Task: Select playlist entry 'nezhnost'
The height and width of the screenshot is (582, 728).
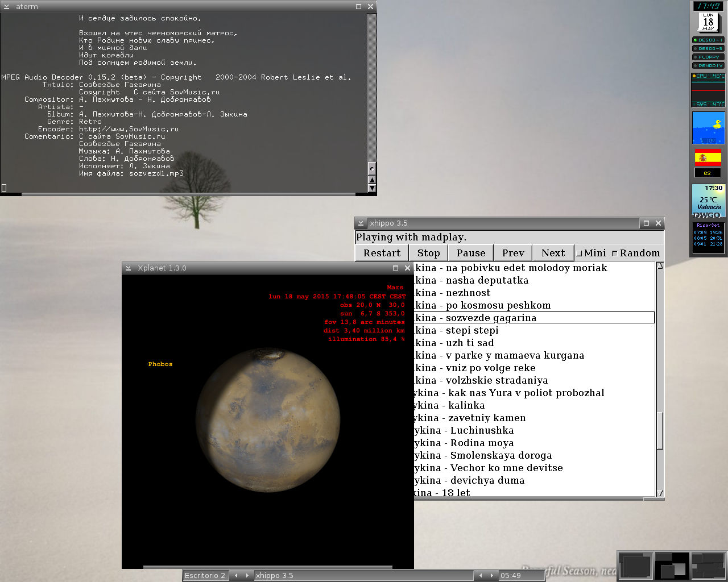Action: [x=534, y=293]
